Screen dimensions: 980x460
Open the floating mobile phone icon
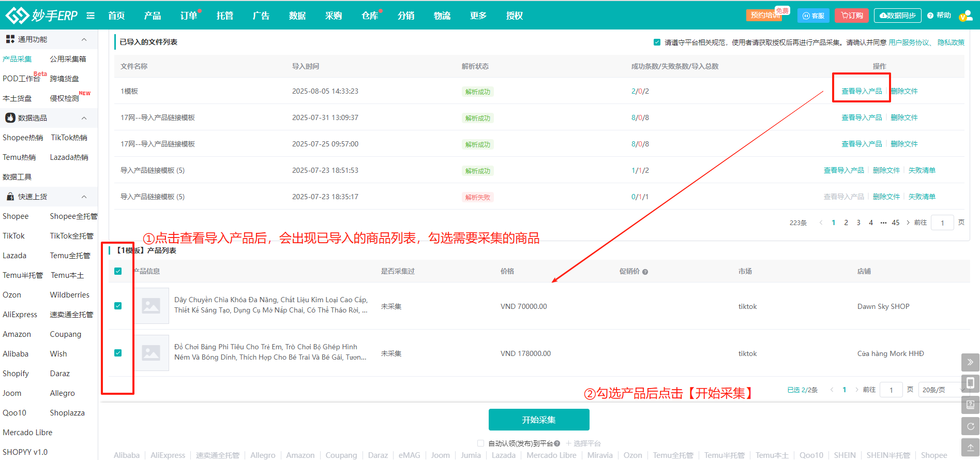coord(970,383)
